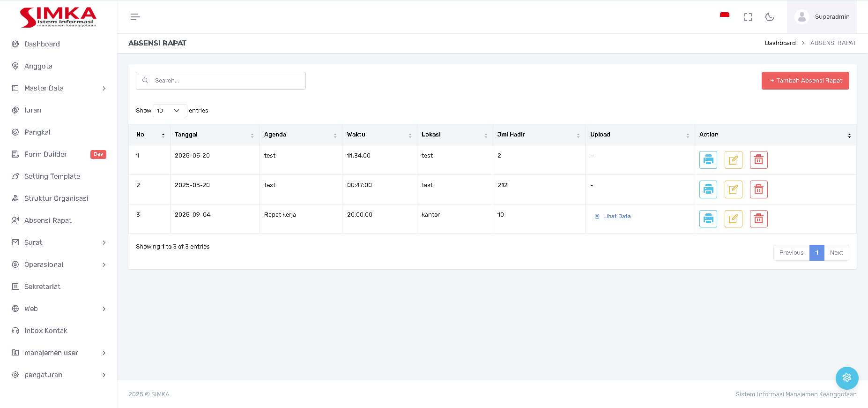Open the Show entries dropdown
The image size is (868, 408).
[170, 111]
